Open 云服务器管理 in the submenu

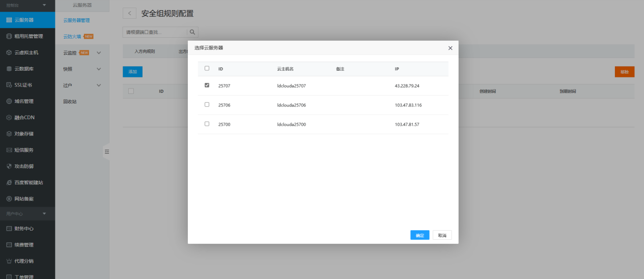(x=76, y=20)
